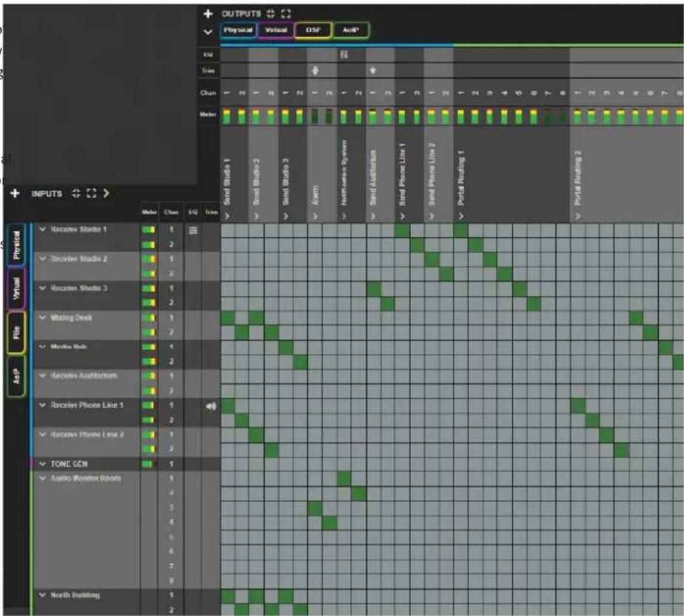684x616 pixels.
Task: Click the Send Studio 1 channel 1 output meter
Action: tap(227, 116)
